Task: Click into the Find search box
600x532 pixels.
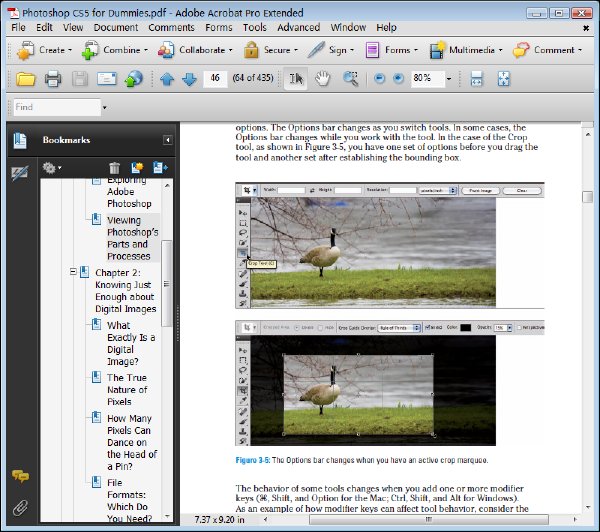Action: [57, 107]
